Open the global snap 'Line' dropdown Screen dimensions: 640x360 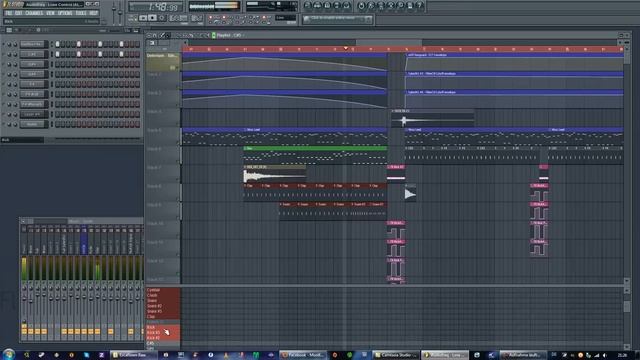pyautogui.click(x=285, y=18)
